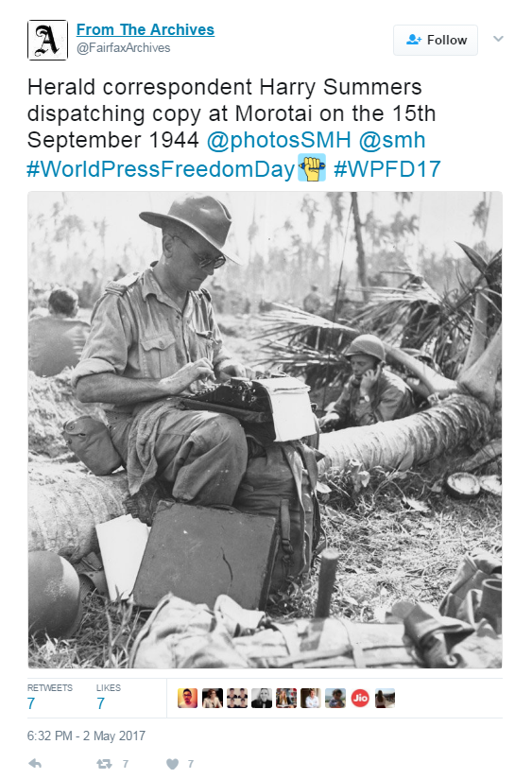This screenshot has height=779, width=532.
Task: Like the tweet with the heart icon
Action: click(x=172, y=764)
